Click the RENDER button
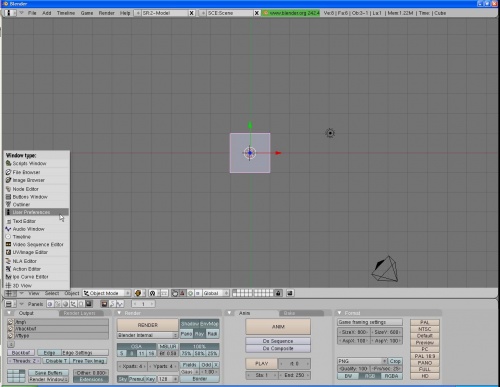500x387 pixels. 148,325
